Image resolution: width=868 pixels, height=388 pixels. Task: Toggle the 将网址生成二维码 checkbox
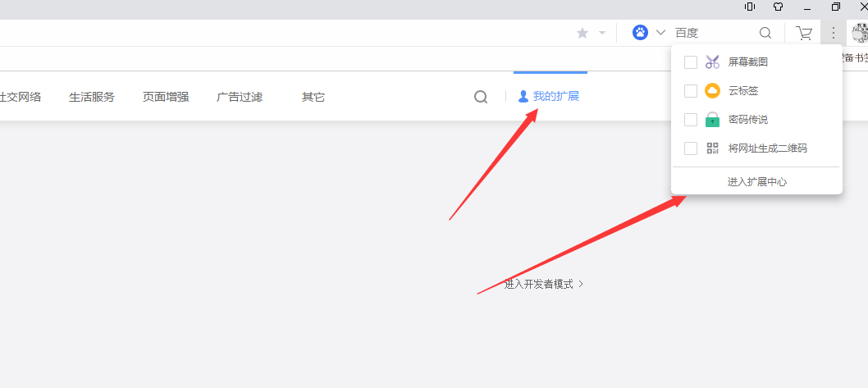point(691,148)
